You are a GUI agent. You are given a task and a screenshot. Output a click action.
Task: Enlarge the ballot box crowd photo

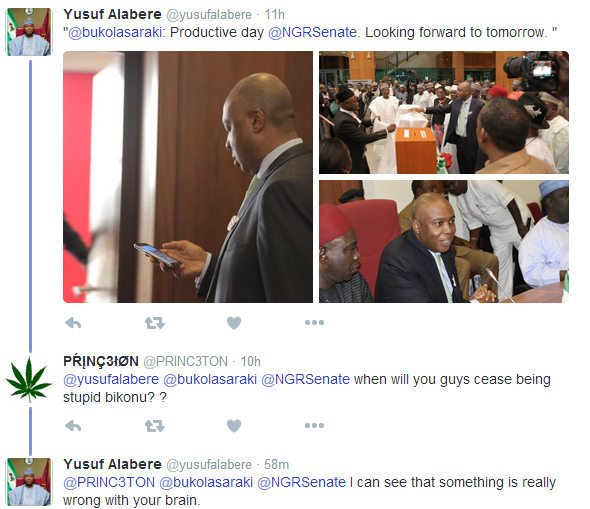click(x=444, y=112)
